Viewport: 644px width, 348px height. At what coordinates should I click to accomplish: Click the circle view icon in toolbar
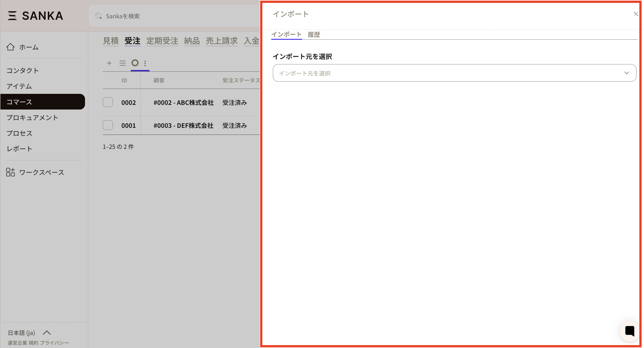135,63
